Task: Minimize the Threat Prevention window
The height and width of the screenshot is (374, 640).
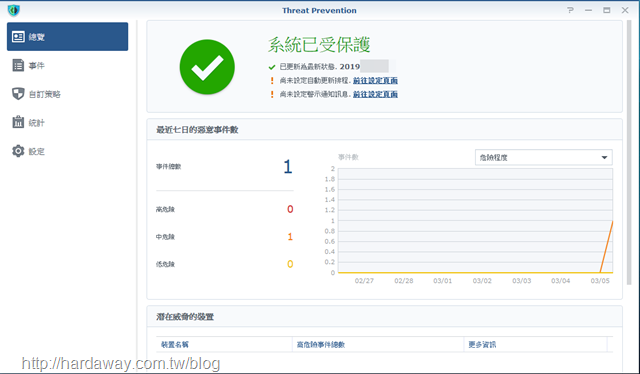Action: (x=588, y=10)
